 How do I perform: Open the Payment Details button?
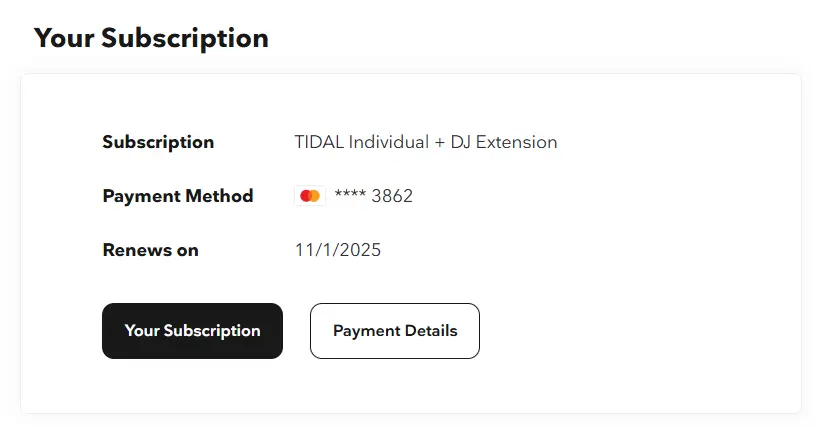tap(395, 331)
